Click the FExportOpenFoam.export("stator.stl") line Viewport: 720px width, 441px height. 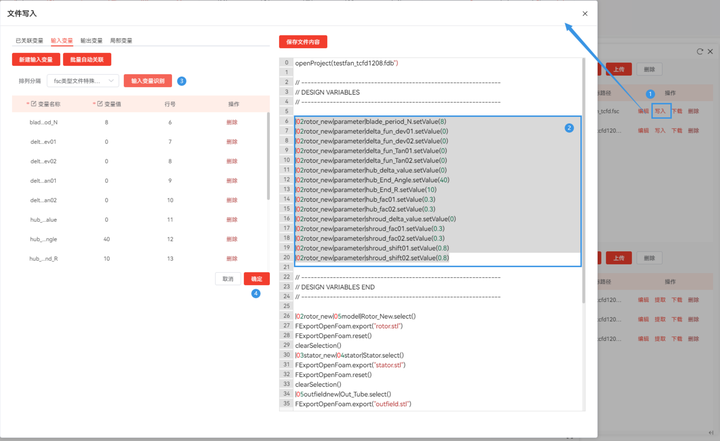pyautogui.click(x=350, y=365)
